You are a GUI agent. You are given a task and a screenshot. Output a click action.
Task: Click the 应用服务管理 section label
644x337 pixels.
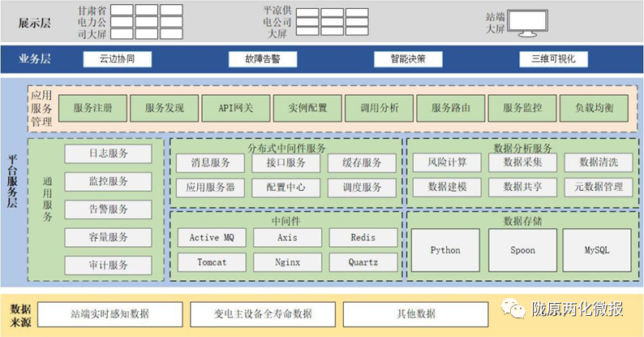point(41,109)
